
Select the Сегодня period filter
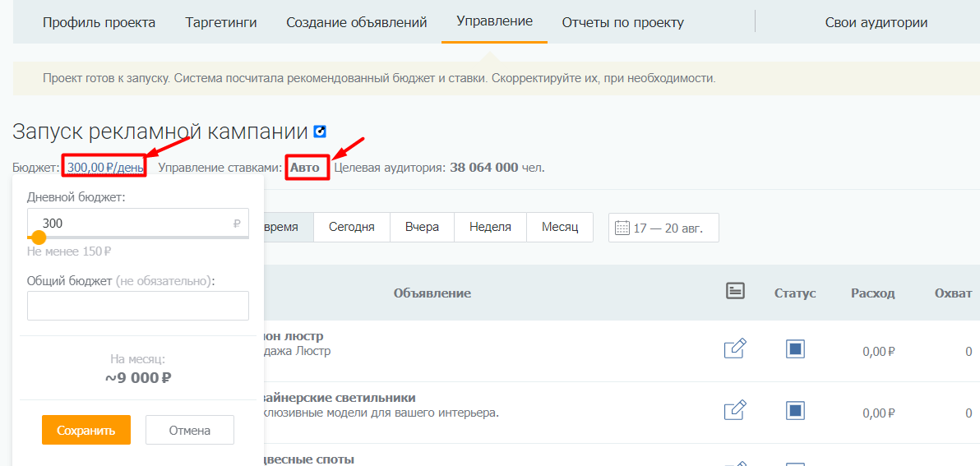point(351,227)
